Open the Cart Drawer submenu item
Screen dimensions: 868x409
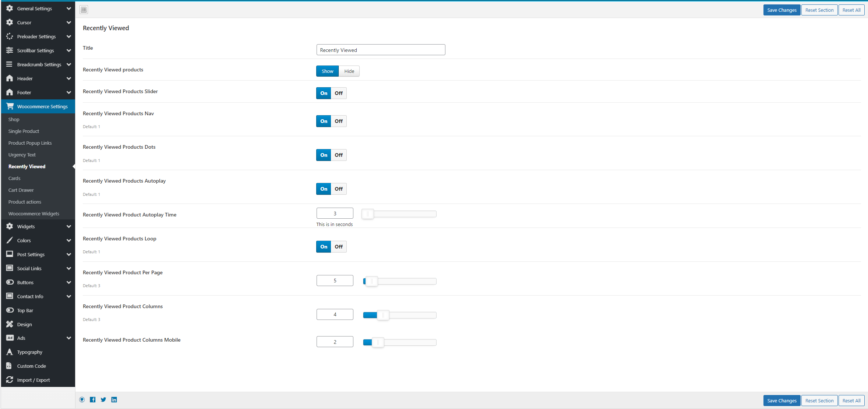click(21, 190)
